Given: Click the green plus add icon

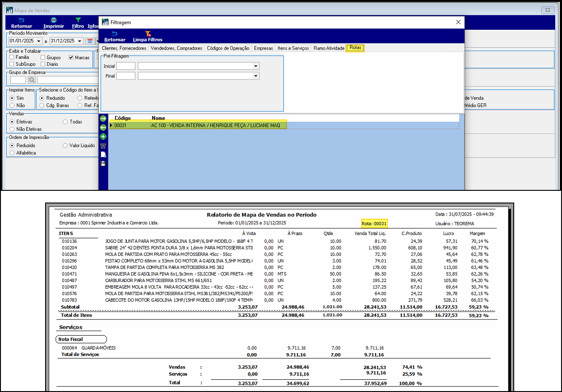Looking at the screenshot, I should pos(103,137).
